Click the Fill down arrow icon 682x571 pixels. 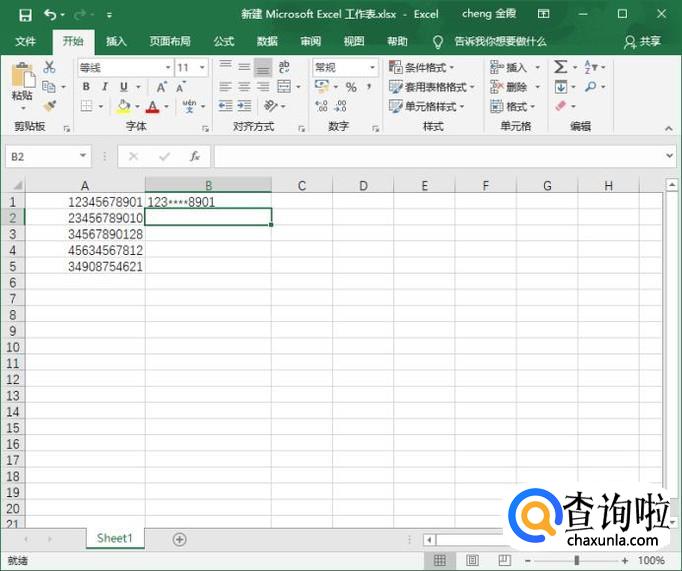[561, 87]
